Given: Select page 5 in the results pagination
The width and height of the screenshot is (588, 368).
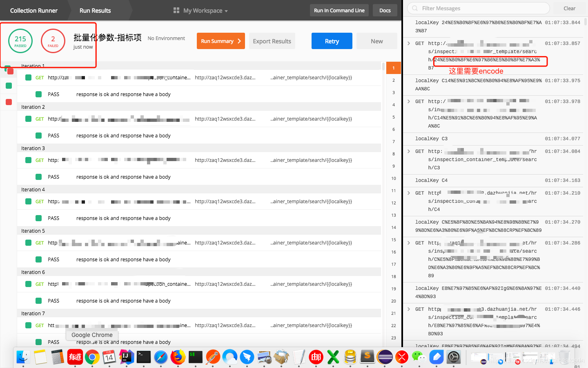Looking at the screenshot, I should pyautogui.click(x=393, y=117).
